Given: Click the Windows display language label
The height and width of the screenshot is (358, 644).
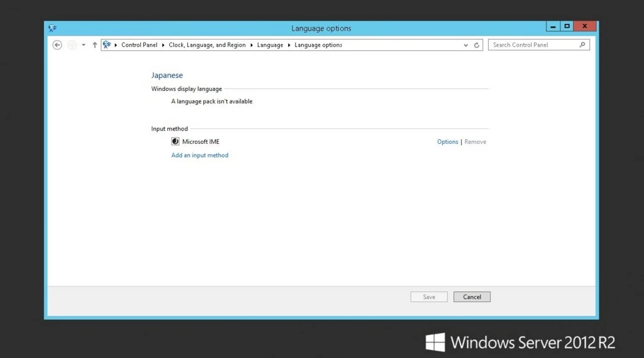Looking at the screenshot, I should 186,89.
